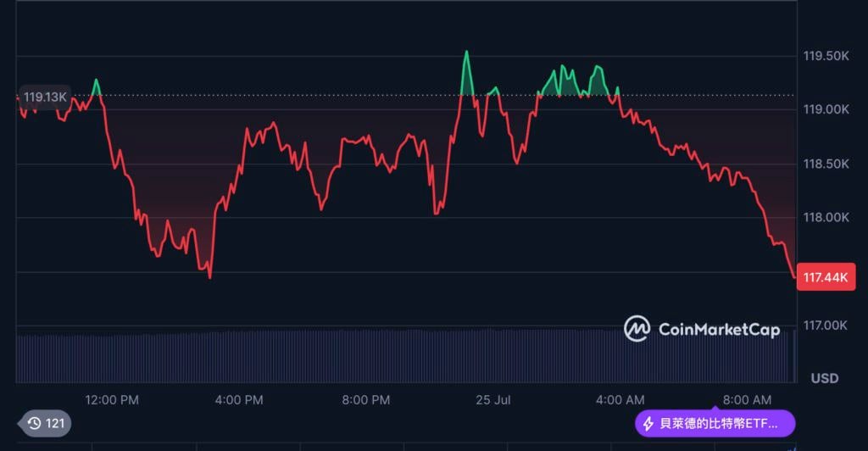The width and height of the screenshot is (868, 451).
Task: Click the lightning bolt icon on purple tag
Action: [x=648, y=423]
